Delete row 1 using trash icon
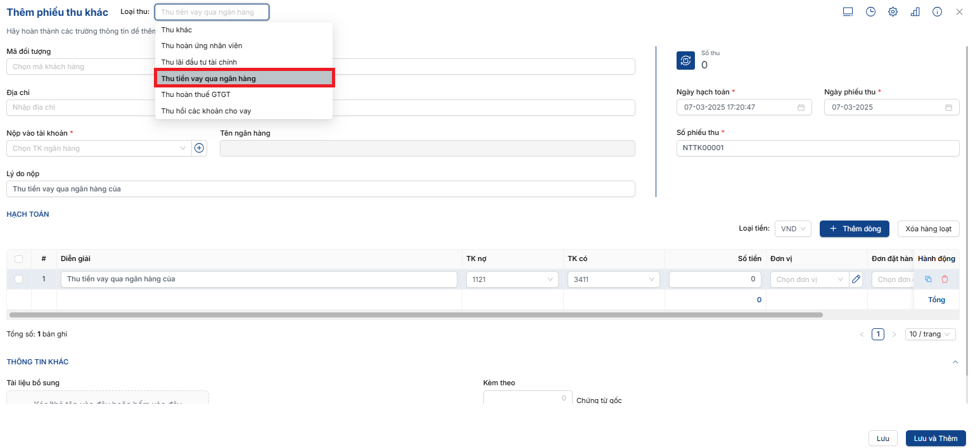This screenshot has height=448, width=980. (x=945, y=279)
